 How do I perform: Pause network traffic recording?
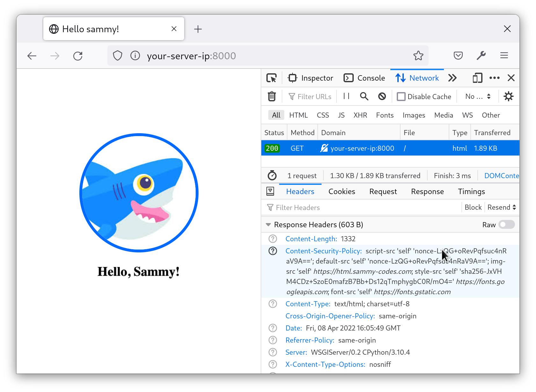pyautogui.click(x=346, y=96)
